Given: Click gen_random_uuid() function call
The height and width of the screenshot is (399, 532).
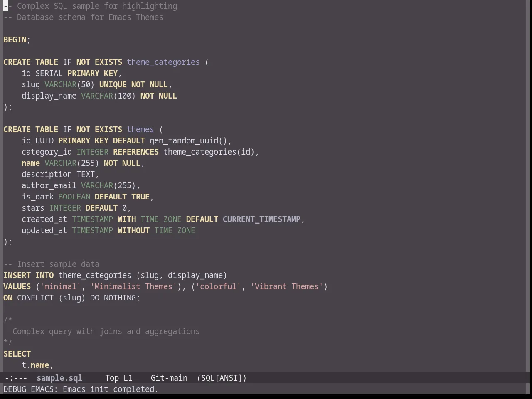Looking at the screenshot, I should pos(188,140).
